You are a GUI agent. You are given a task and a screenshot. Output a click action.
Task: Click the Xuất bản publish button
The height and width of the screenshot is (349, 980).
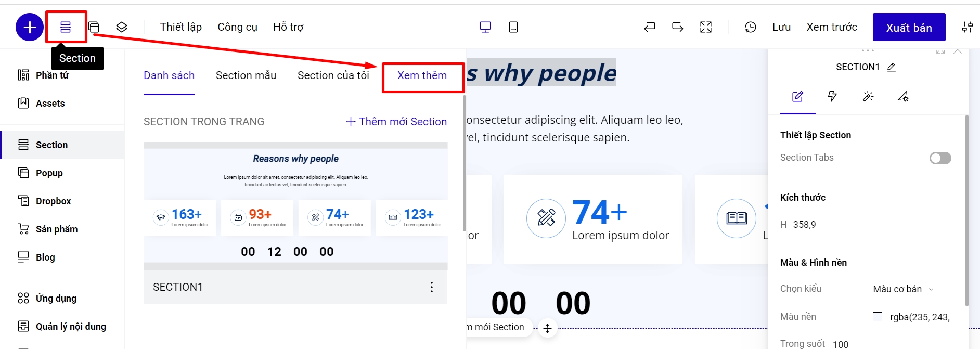[x=909, y=28]
